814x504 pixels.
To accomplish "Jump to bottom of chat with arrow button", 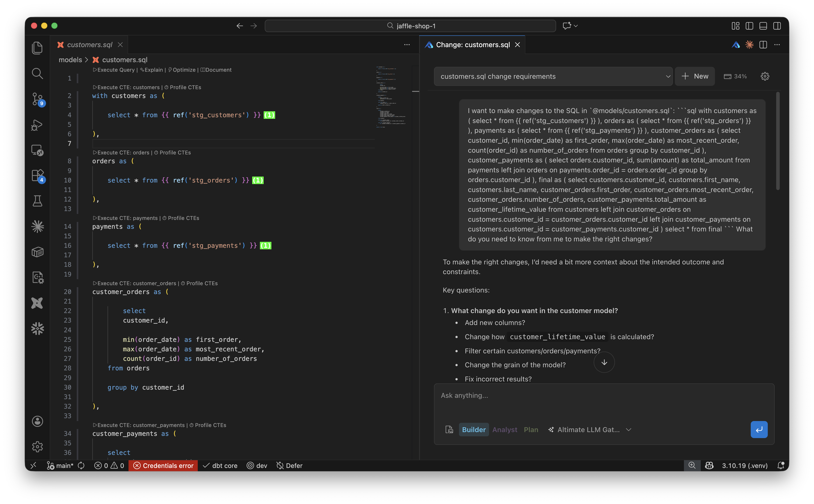I will (604, 362).
